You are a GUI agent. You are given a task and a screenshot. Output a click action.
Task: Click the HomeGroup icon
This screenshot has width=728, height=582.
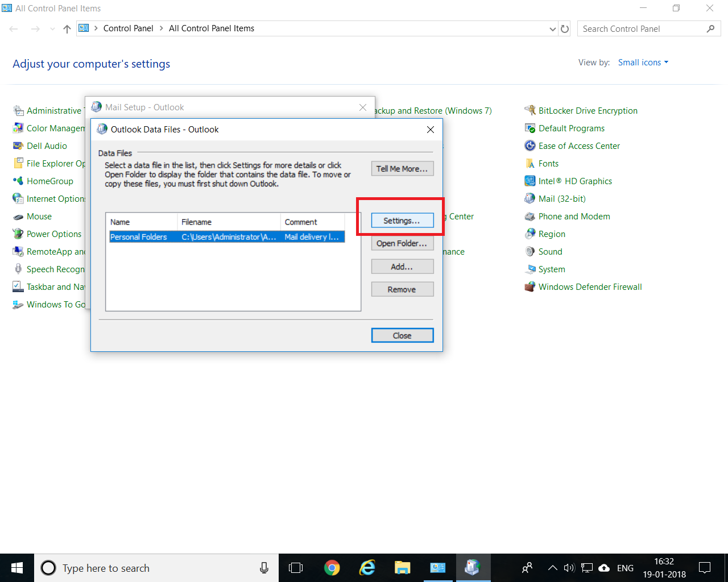pyautogui.click(x=18, y=181)
